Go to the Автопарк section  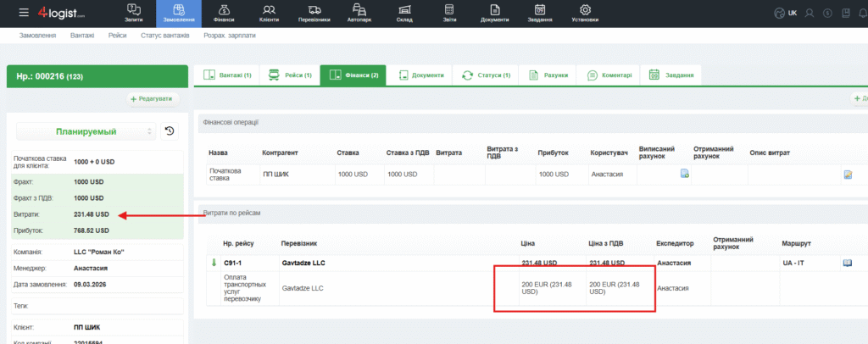[360, 13]
